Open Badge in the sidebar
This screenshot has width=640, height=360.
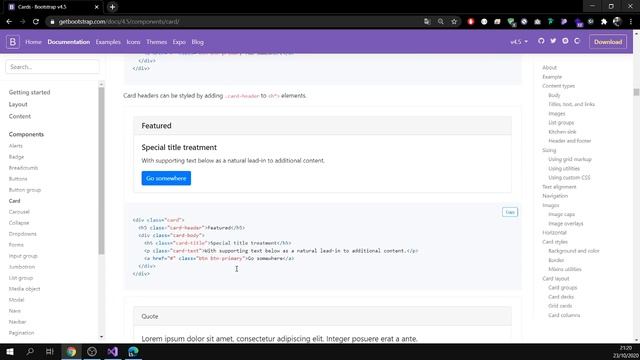tap(16, 157)
